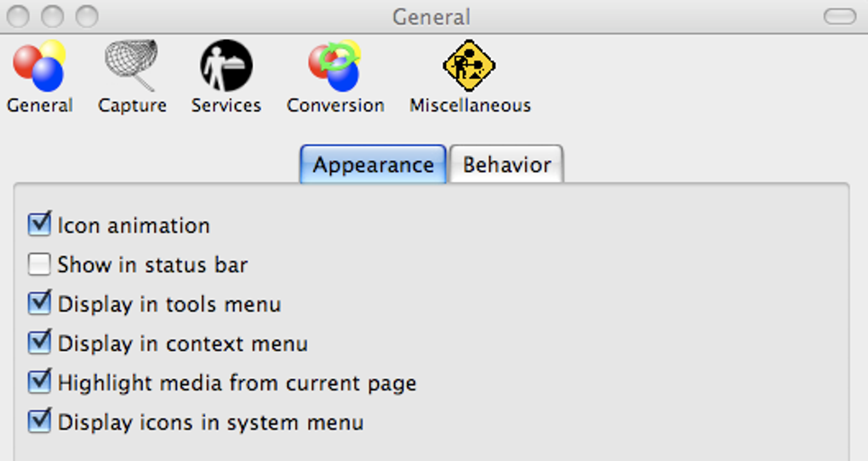The width and height of the screenshot is (868, 461).
Task: Click the Miscellaneous toolbar label
Action: point(470,105)
